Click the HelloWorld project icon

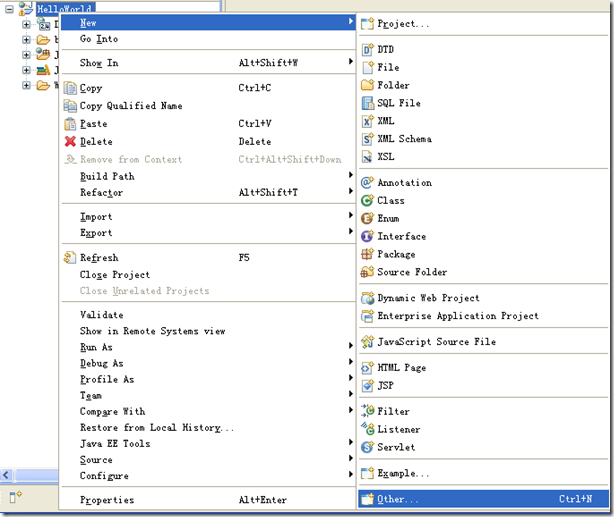click(25, 8)
